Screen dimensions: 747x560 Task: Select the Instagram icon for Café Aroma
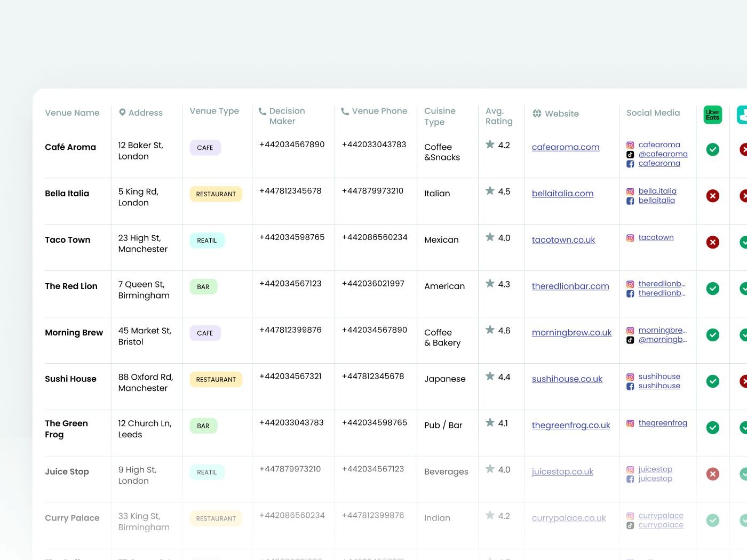tap(630, 145)
